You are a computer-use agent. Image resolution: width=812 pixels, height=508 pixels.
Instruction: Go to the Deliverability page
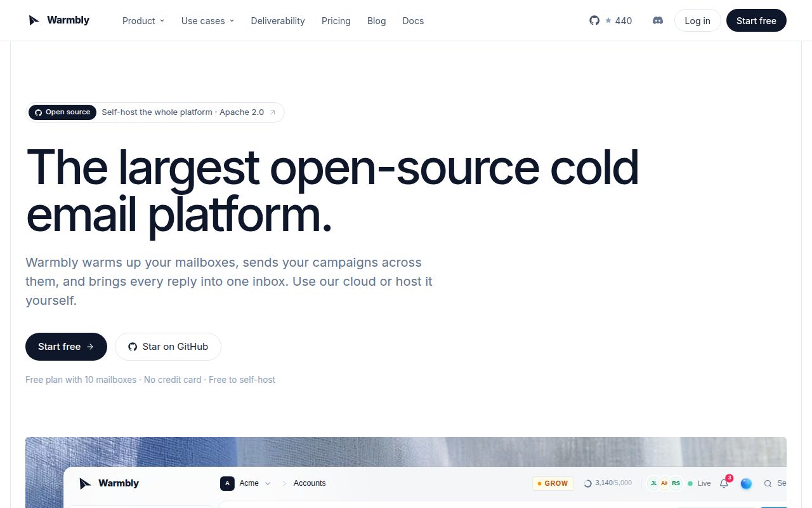click(278, 20)
